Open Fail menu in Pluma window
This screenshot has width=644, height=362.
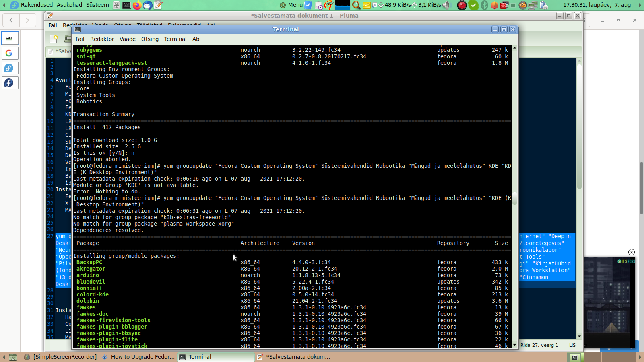pos(53,25)
